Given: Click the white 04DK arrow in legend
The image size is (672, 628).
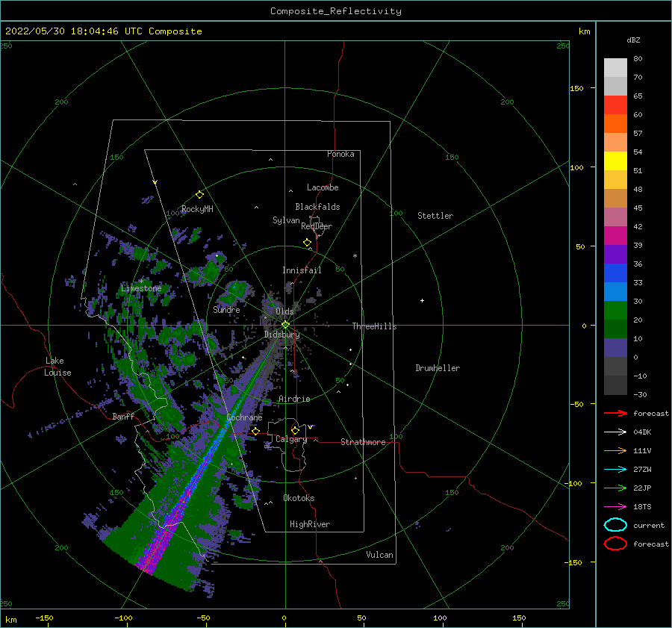Looking at the screenshot, I should tap(615, 432).
